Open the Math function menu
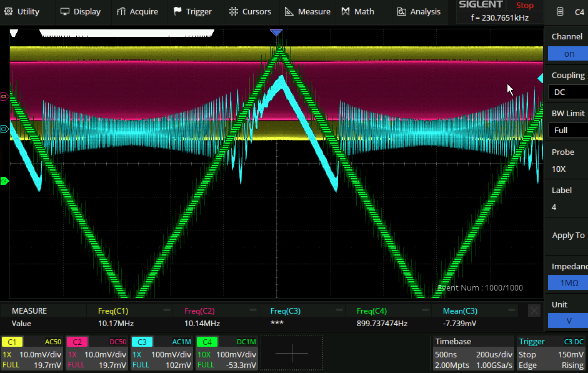 [358, 11]
